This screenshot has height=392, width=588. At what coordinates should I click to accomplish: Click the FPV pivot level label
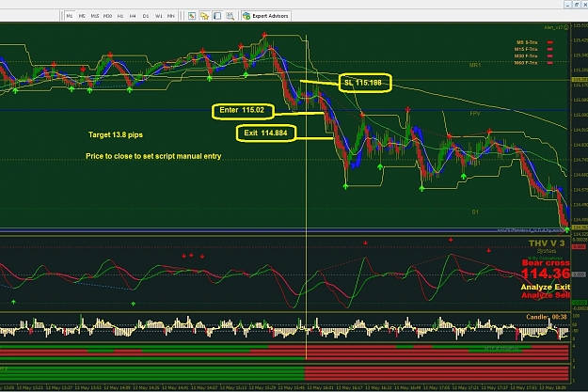coord(475,114)
